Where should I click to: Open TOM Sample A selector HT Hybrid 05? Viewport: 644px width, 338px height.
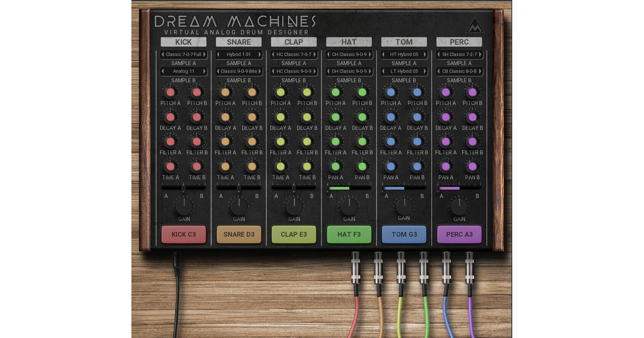[404, 54]
